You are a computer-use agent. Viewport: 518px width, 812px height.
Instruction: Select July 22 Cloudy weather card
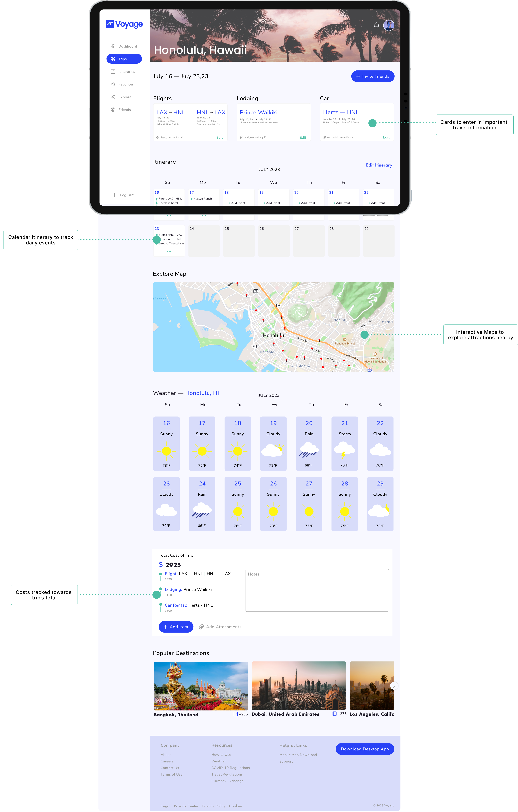380,443
